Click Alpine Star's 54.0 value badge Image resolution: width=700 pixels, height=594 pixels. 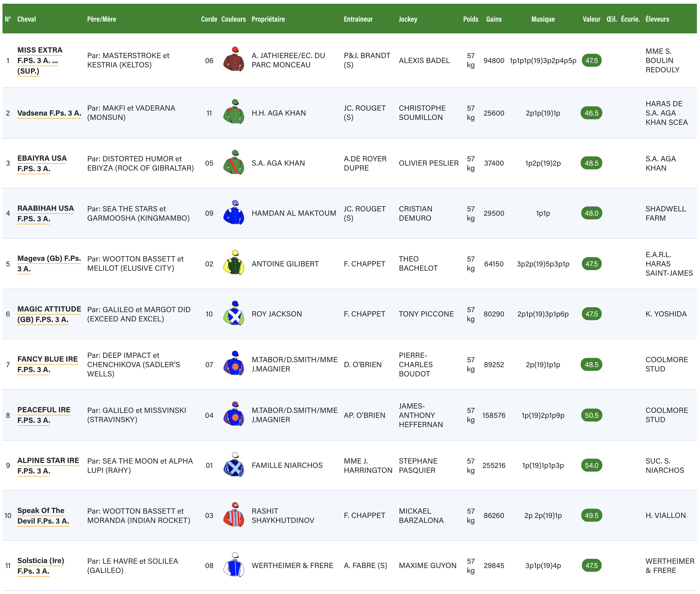(x=591, y=465)
